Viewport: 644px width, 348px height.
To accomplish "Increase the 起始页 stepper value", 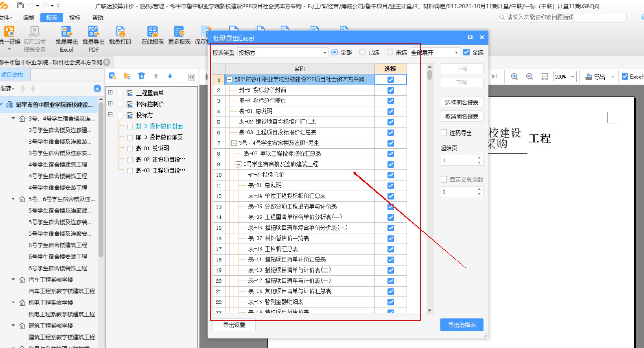I will tap(479, 158).
